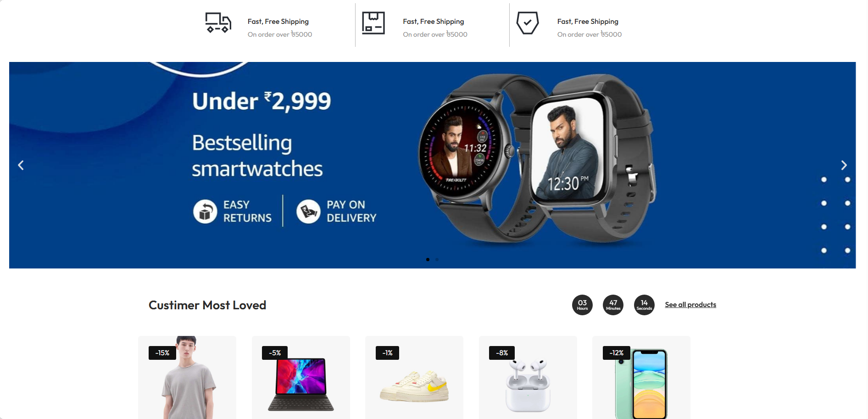Viewport: 868px width, 419px height.
Task: Select the second carousel pagination dot
Action: pyautogui.click(x=437, y=260)
